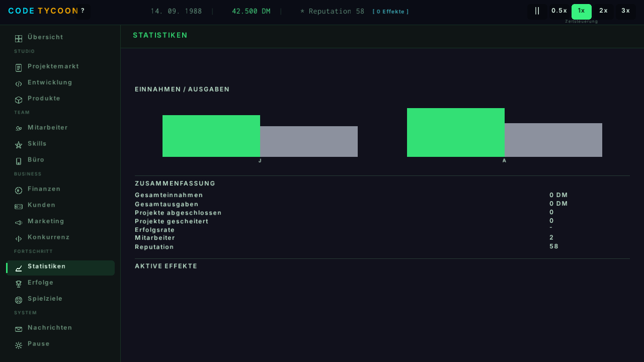Click the EINNAHMEN / AUSGABEN heading
The height and width of the screenshot is (362, 644).
(x=182, y=89)
